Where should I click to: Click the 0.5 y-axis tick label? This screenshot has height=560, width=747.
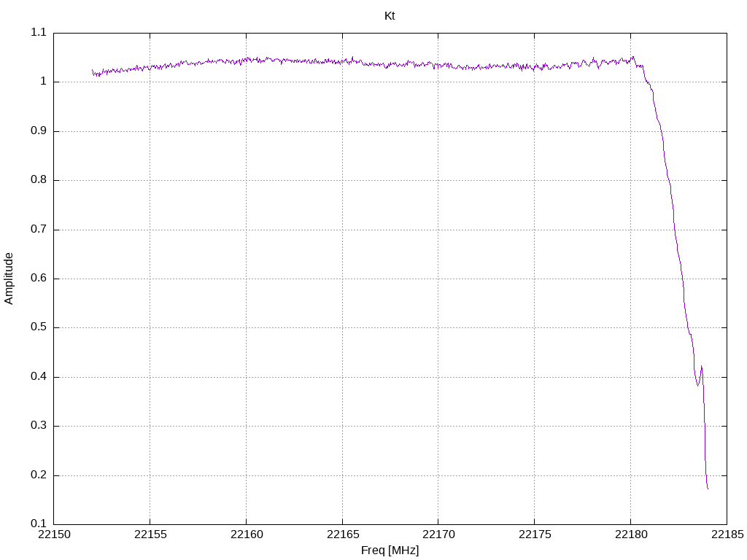[x=39, y=327]
